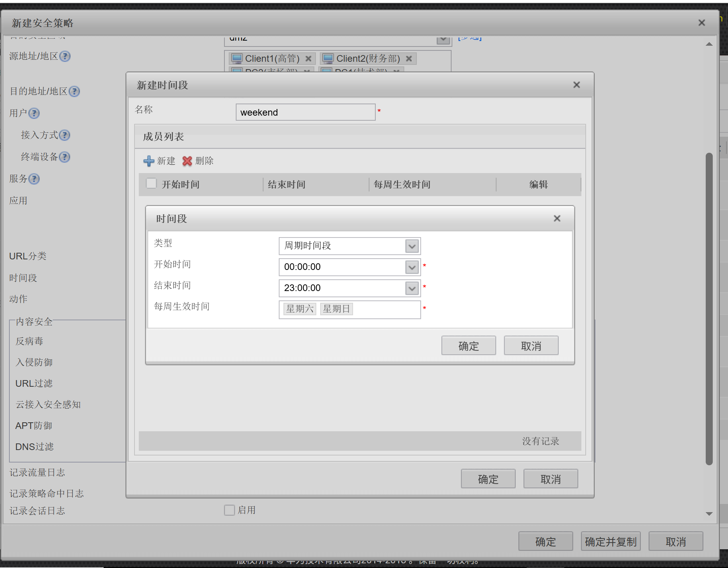The image size is (728, 568).
Task: Click 取消 in 时间段 dialog
Action: pyautogui.click(x=531, y=346)
